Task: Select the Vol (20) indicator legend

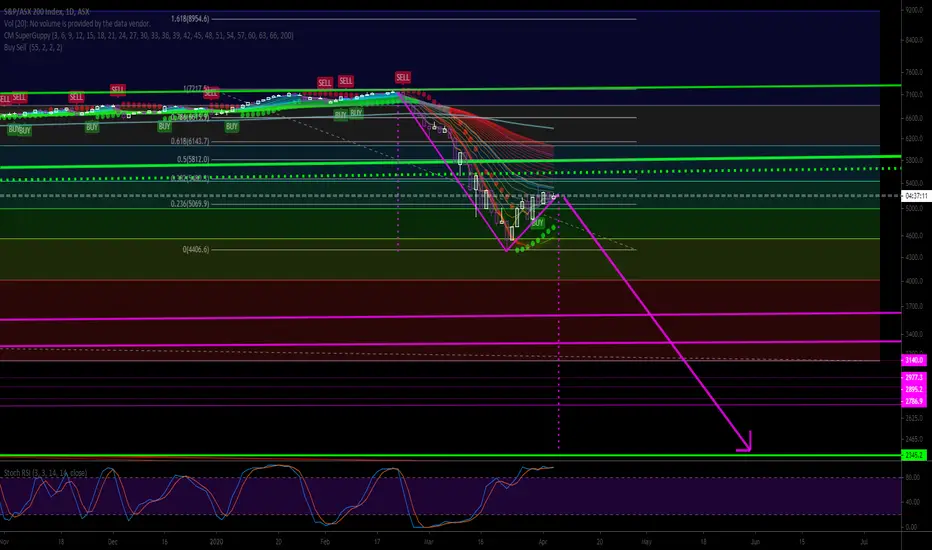Action: tap(77, 24)
